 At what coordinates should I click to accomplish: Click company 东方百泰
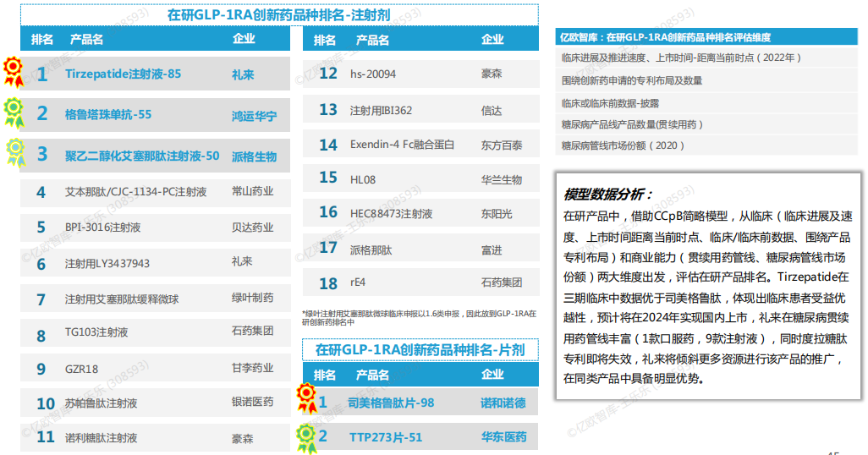click(x=502, y=145)
